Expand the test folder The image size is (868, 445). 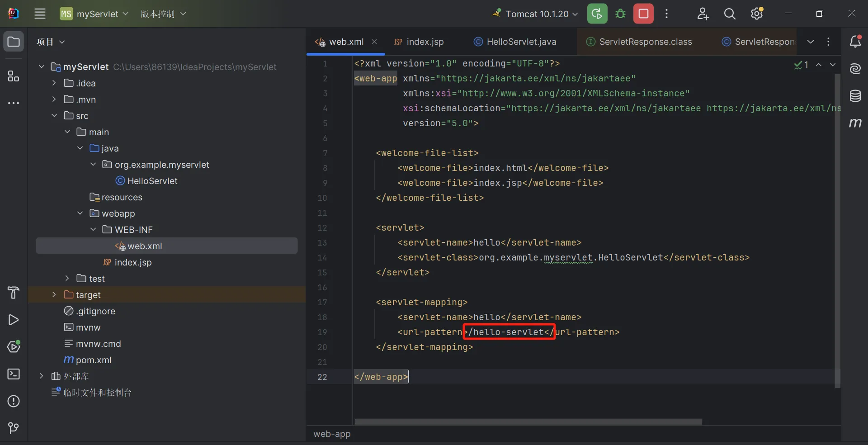pyautogui.click(x=67, y=278)
